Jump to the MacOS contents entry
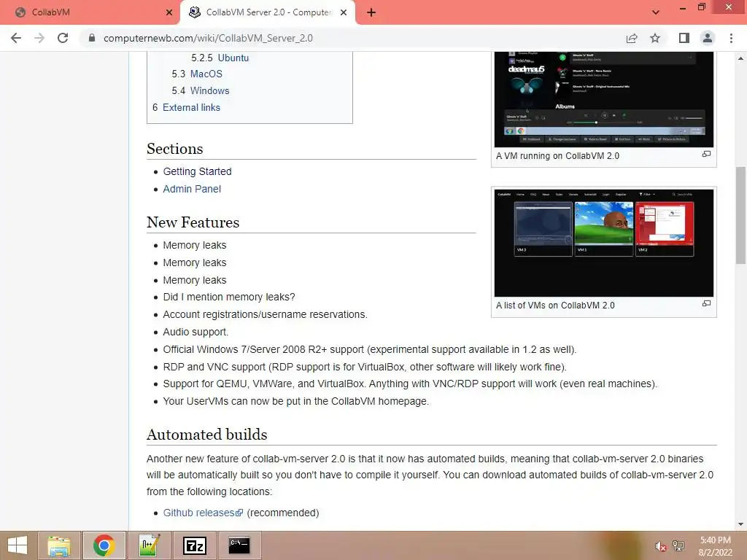The image size is (747, 560). click(206, 74)
